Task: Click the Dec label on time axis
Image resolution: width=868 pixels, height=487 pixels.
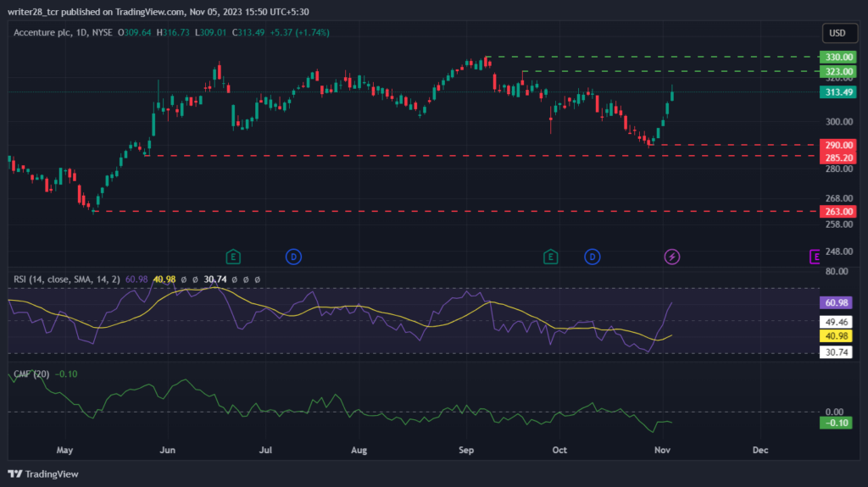Action: tap(760, 450)
